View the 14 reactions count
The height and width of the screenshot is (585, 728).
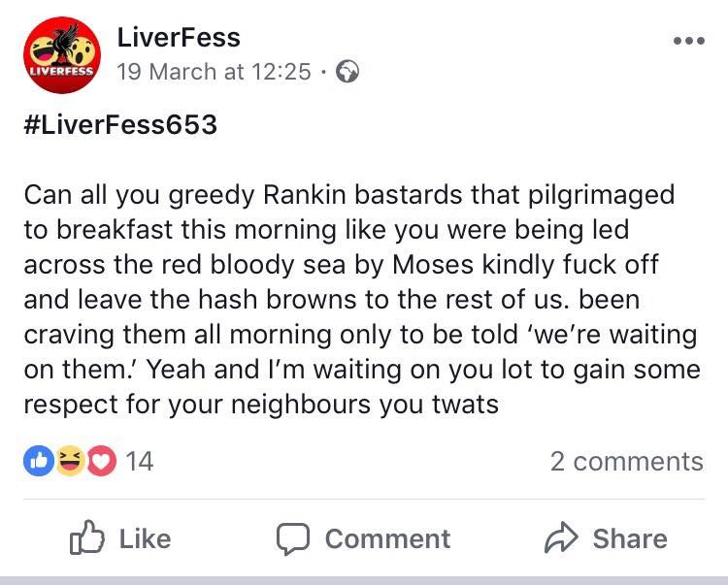[x=139, y=461]
